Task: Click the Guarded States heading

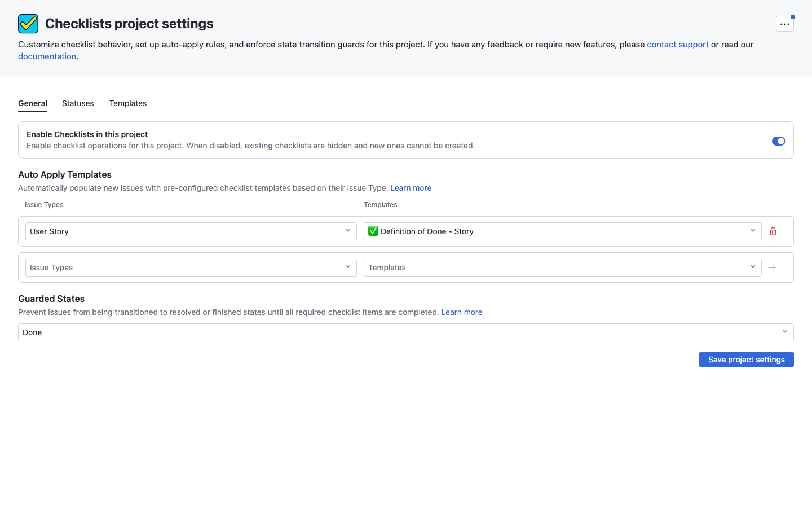Action: point(51,299)
